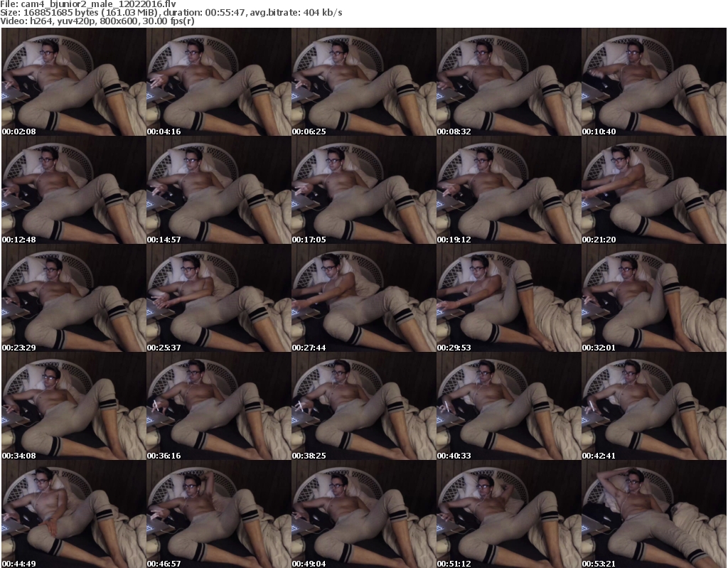The height and width of the screenshot is (568, 728).
Task: Click the Video line reading h264, yuv420p
Action: [97, 21]
